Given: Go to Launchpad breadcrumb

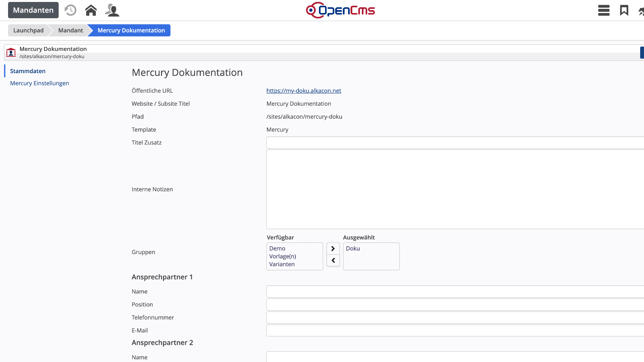Looking at the screenshot, I should pos(28,31).
